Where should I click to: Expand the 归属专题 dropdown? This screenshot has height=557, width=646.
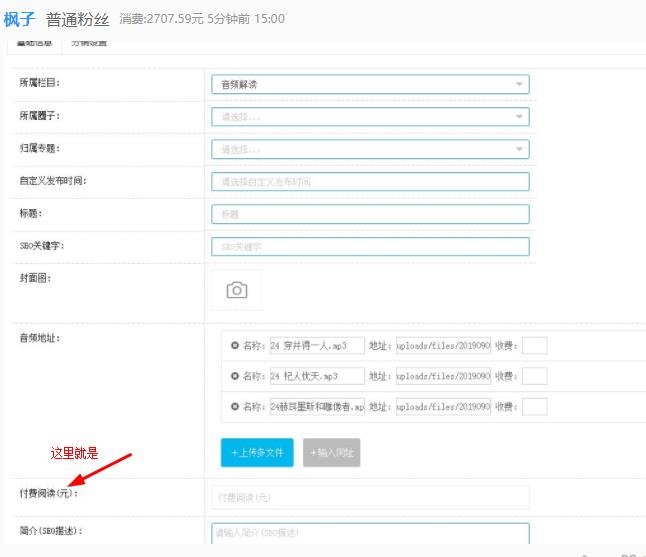click(369, 149)
